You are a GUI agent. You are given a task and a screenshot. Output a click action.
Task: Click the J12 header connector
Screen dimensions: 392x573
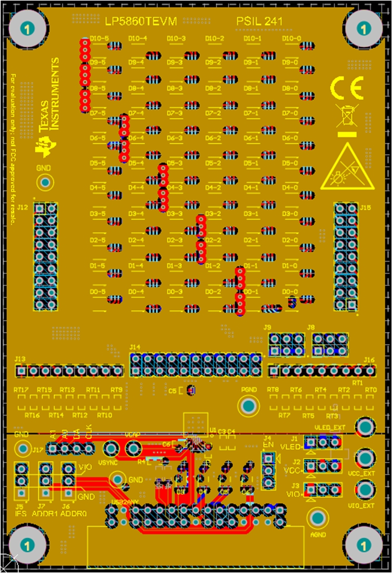coord(45,256)
